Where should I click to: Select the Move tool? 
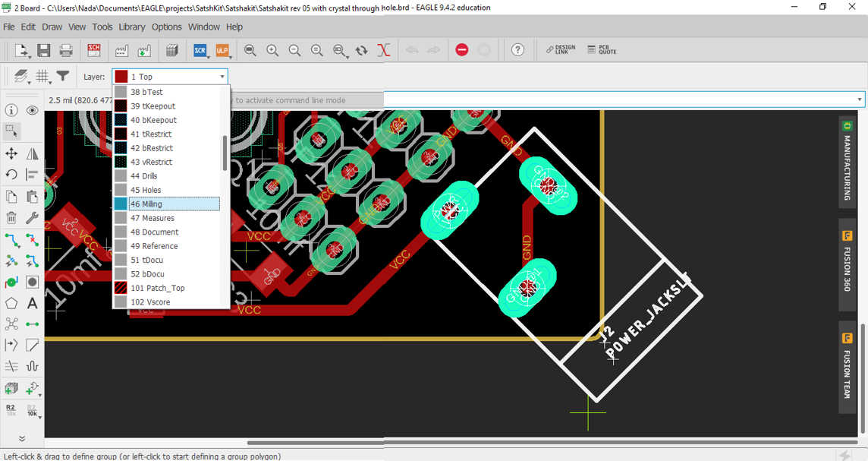[x=11, y=153]
